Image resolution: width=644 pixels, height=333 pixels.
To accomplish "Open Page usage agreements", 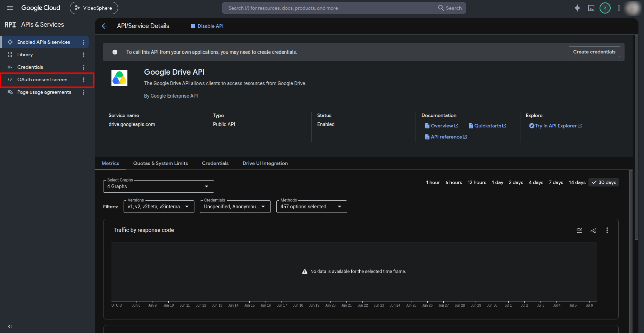I will click(x=44, y=92).
